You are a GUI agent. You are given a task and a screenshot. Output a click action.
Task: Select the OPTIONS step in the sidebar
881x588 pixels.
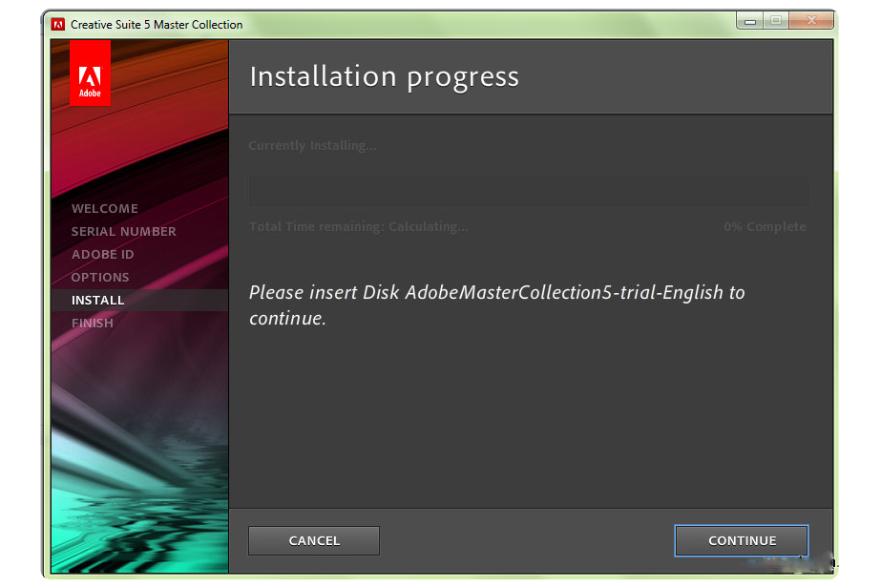click(x=100, y=277)
